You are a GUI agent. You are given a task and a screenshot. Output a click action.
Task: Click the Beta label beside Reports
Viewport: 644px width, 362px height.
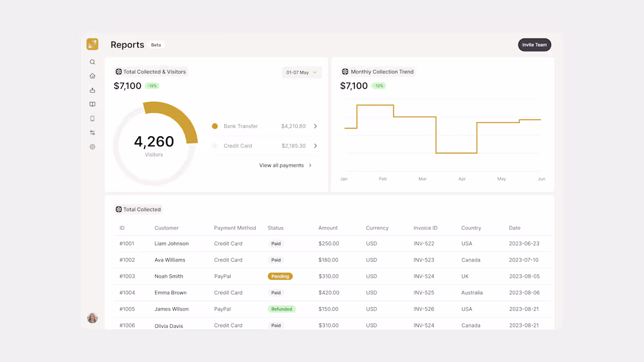pos(156,44)
